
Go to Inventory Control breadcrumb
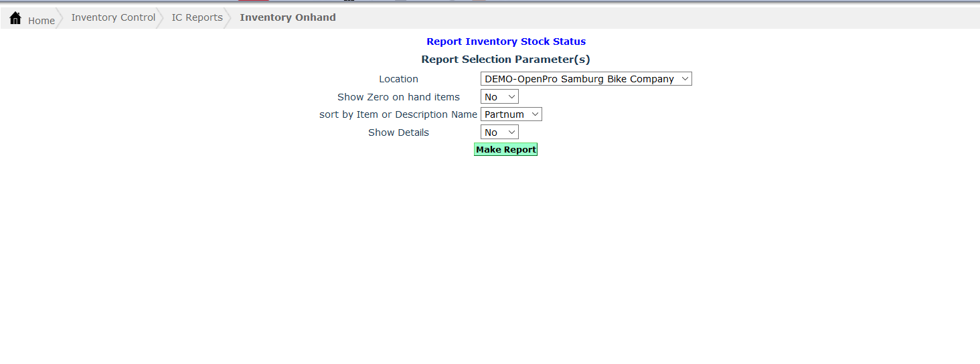tap(113, 17)
